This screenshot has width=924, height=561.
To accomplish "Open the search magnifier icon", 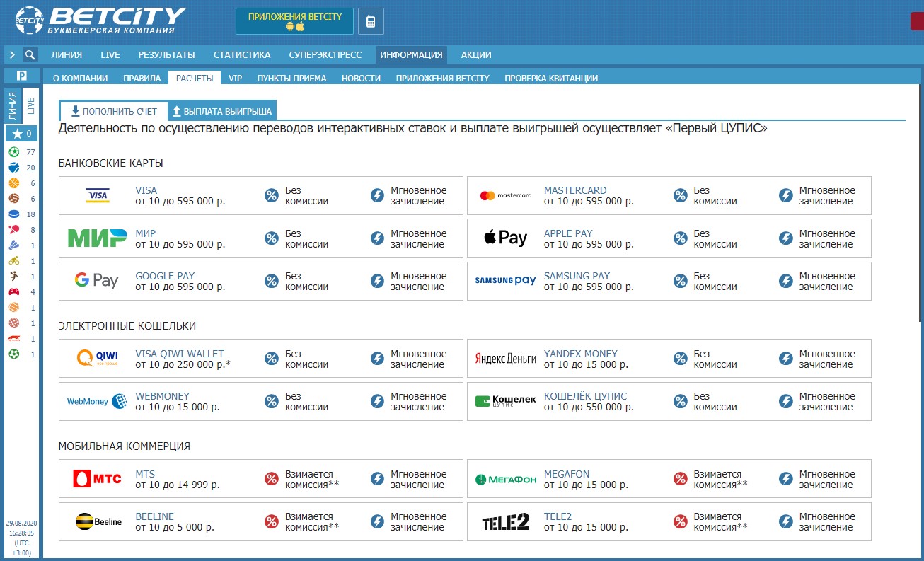I will coord(30,54).
